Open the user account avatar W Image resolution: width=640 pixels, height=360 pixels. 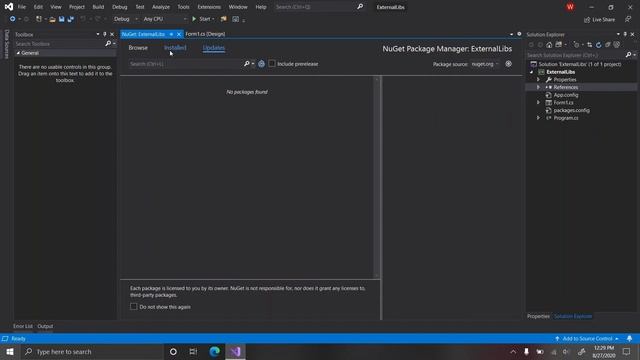click(570, 7)
